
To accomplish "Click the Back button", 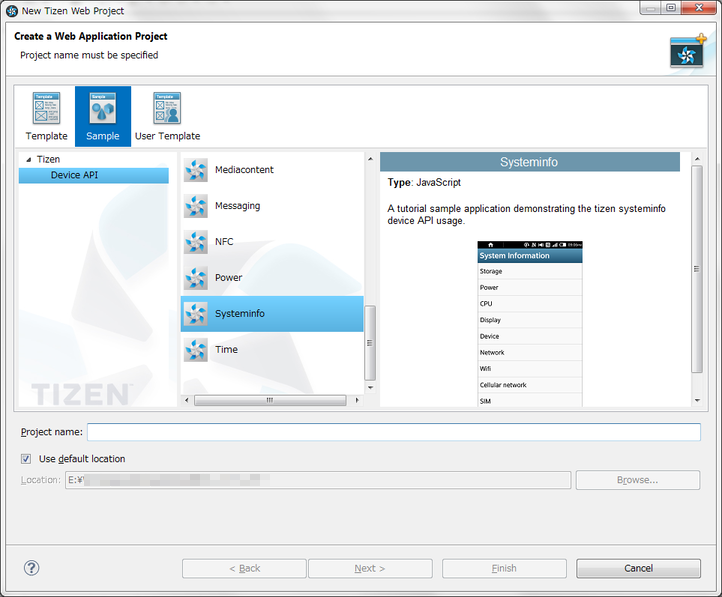I will 244,568.
